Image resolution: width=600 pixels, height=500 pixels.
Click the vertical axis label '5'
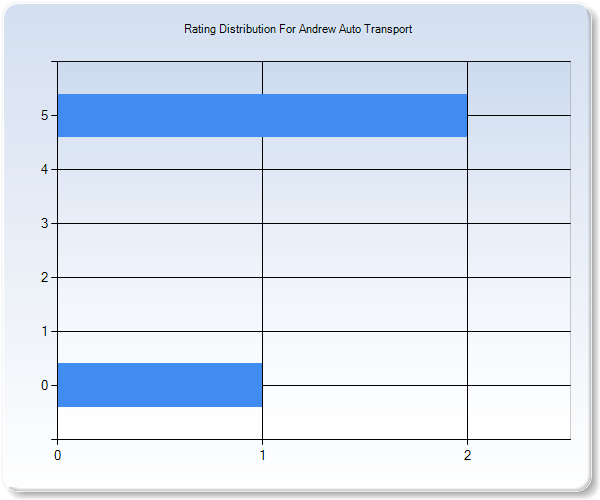(x=44, y=115)
